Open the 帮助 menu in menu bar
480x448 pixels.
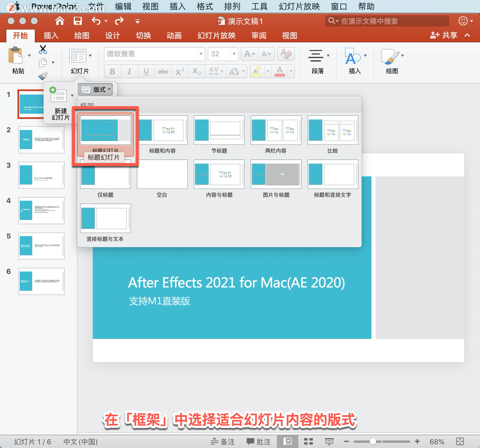coord(366,6)
